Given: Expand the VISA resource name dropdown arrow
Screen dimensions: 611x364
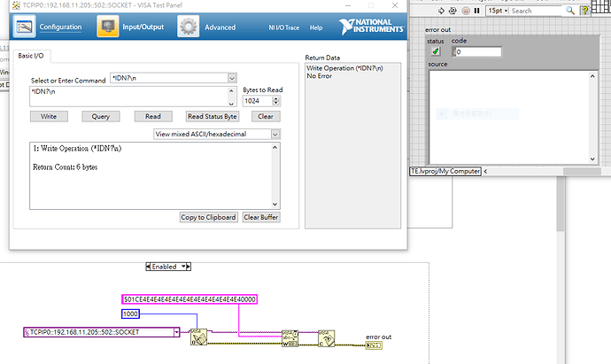Looking at the screenshot, I should [176, 332].
